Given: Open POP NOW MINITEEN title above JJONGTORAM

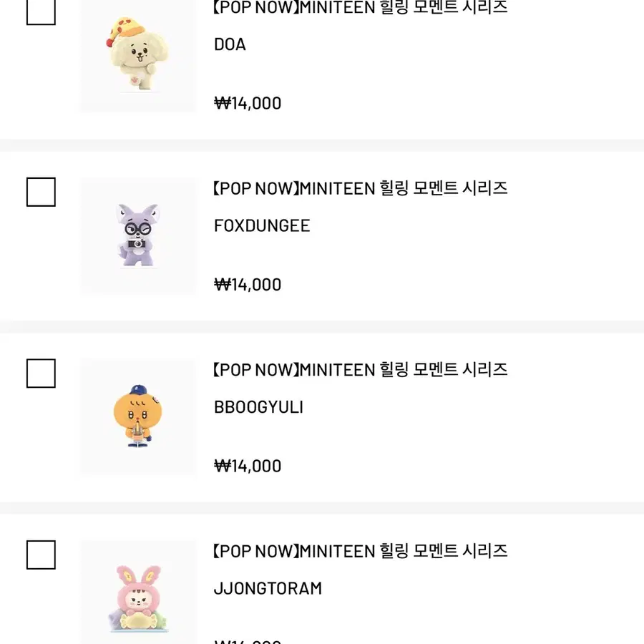Looking at the screenshot, I should point(360,551).
